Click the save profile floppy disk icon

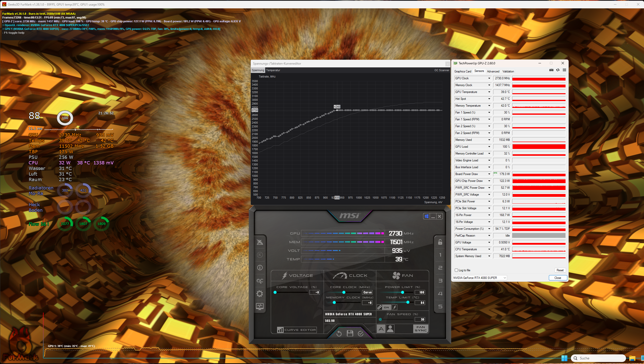point(350,334)
